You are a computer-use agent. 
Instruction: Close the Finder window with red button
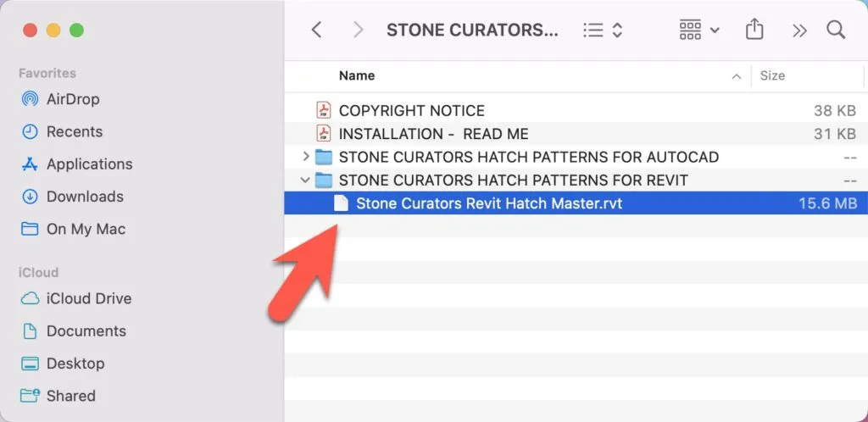30,30
